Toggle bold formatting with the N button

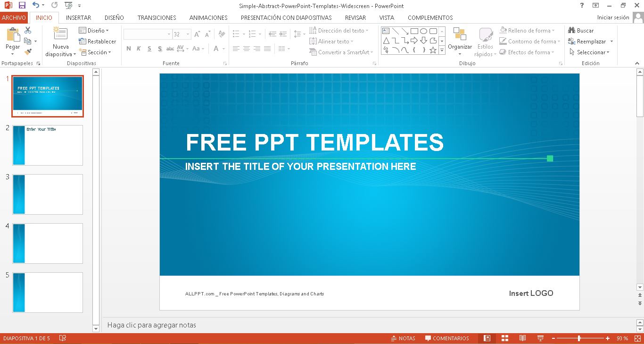pos(128,49)
